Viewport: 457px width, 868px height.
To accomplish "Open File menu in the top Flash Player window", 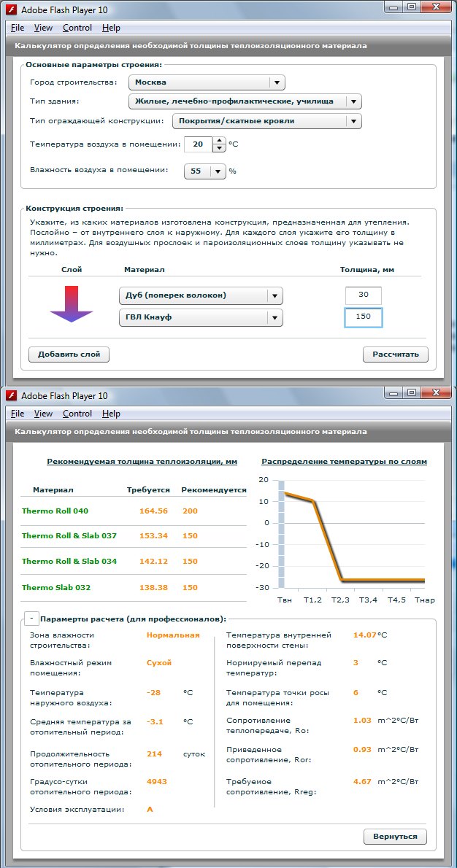I will point(18,28).
